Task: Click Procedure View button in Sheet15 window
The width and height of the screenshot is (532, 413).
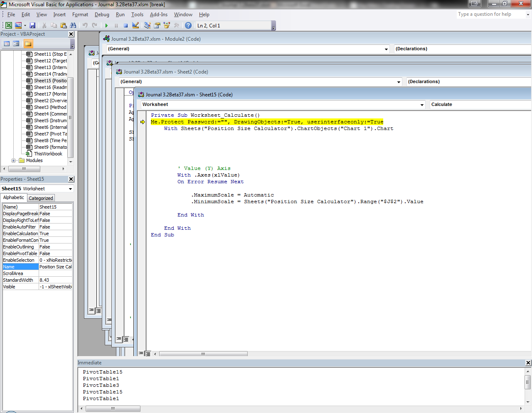Action: pos(141,354)
